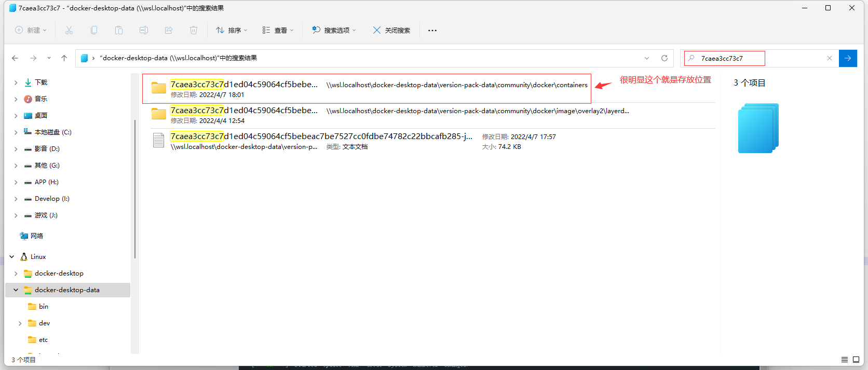Select Develop (I:) drive
Screen dimensions: 868x370
point(52,198)
